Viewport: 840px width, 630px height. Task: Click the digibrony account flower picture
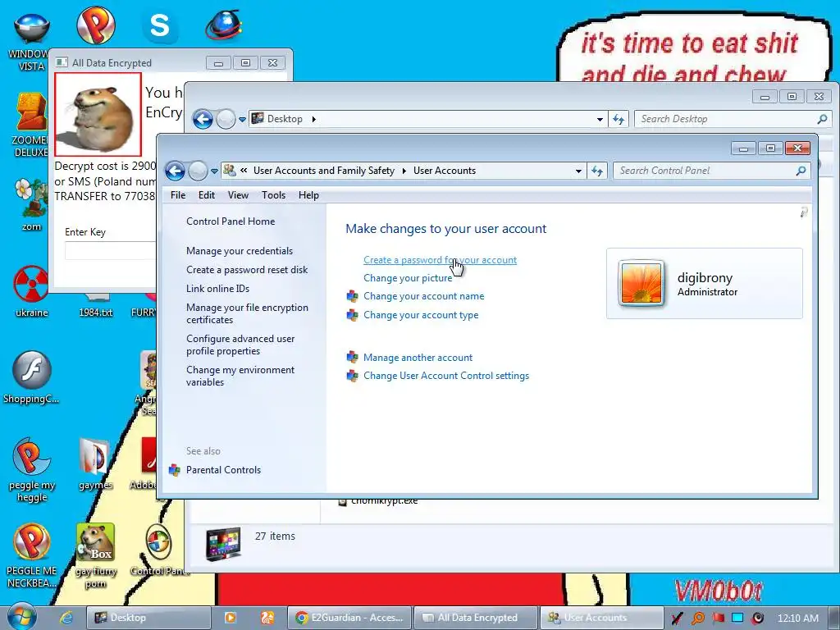641,283
